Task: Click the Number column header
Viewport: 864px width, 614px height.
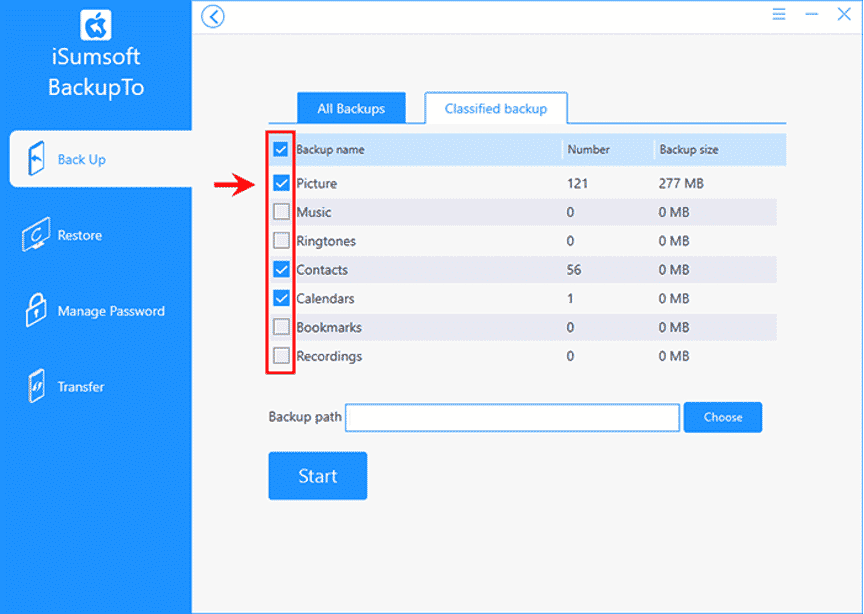Action: [x=588, y=149]
